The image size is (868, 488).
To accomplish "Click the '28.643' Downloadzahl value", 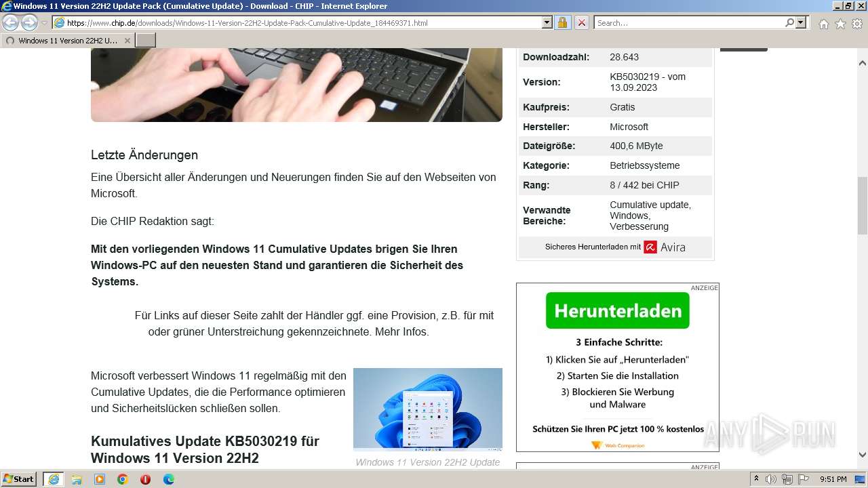I will point(624,57).
